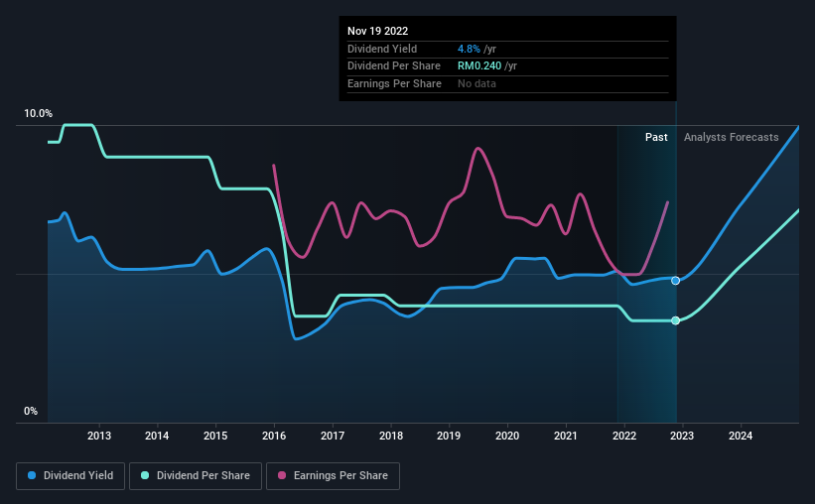
Task: Click the tooltip 'Dividend Yield' row label
Action: pyautogui.click(x=382, y=49)
